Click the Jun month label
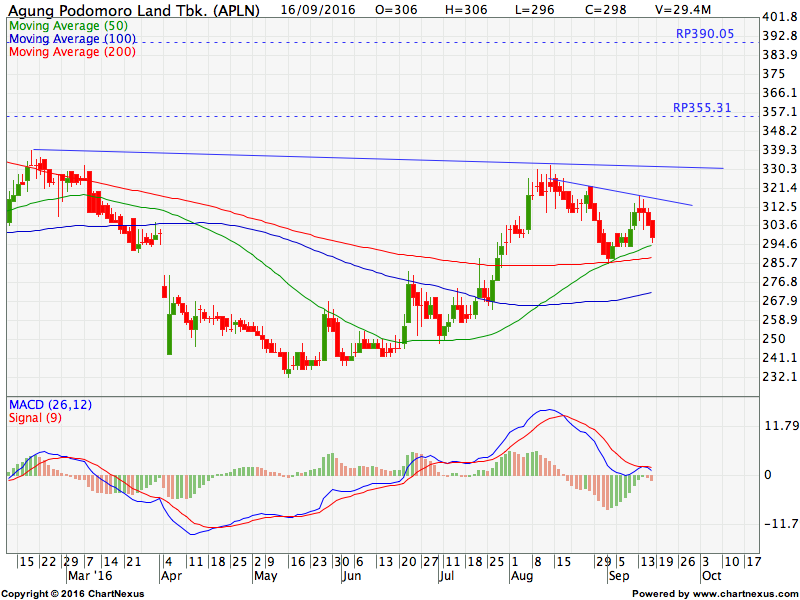This screenshot has width=800, height=600. pyautogui.click(x=351, y=576)
